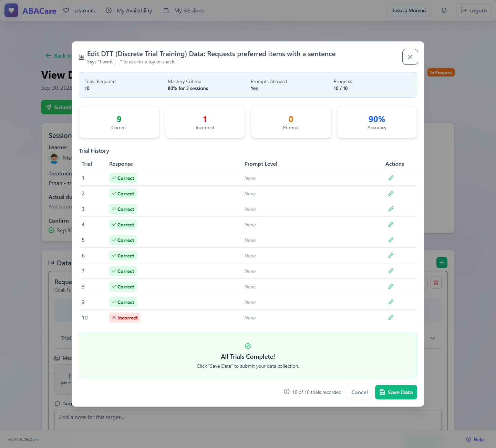Save the DTT trial data
Image resolution: width=496 pixels, height=448 pixels.
point(396,392)
